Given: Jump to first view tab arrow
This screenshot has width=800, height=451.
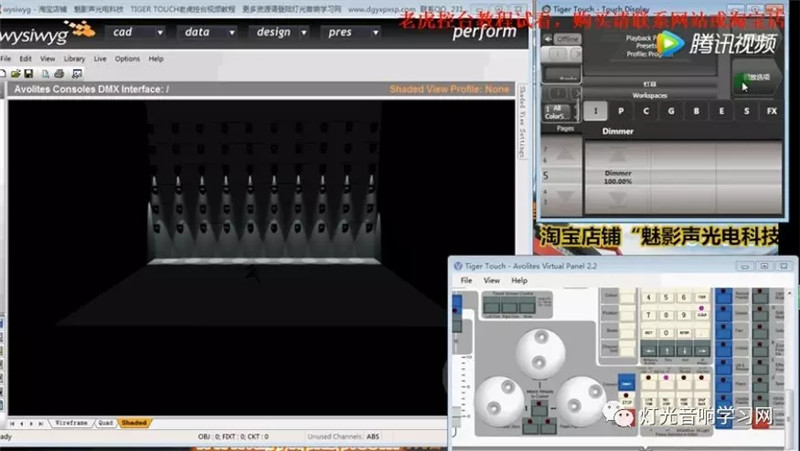Looking at the screenshot, I should tap(12, 423).
